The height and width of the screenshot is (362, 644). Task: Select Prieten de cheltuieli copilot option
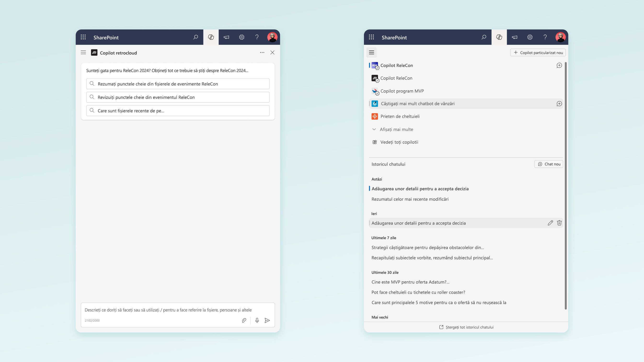[399, 116]
